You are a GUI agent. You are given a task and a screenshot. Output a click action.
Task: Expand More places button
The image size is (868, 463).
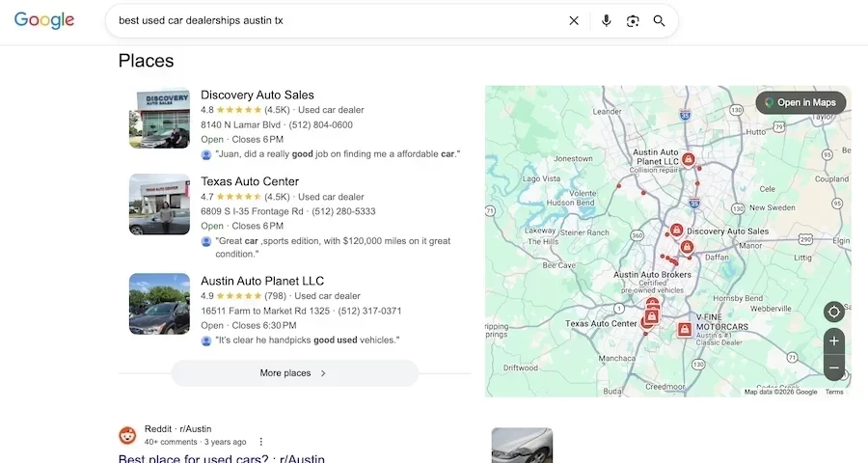[294, 373]
